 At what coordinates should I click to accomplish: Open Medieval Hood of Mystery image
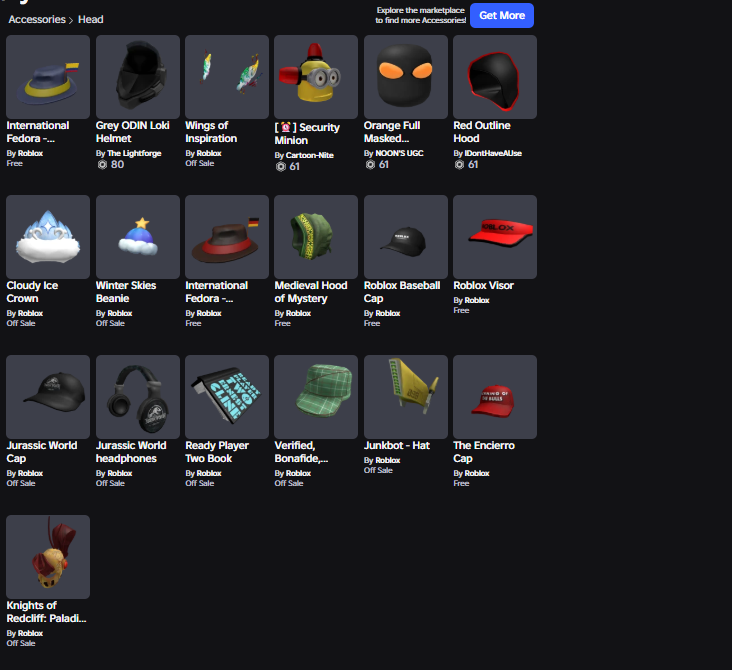point(316,237)
